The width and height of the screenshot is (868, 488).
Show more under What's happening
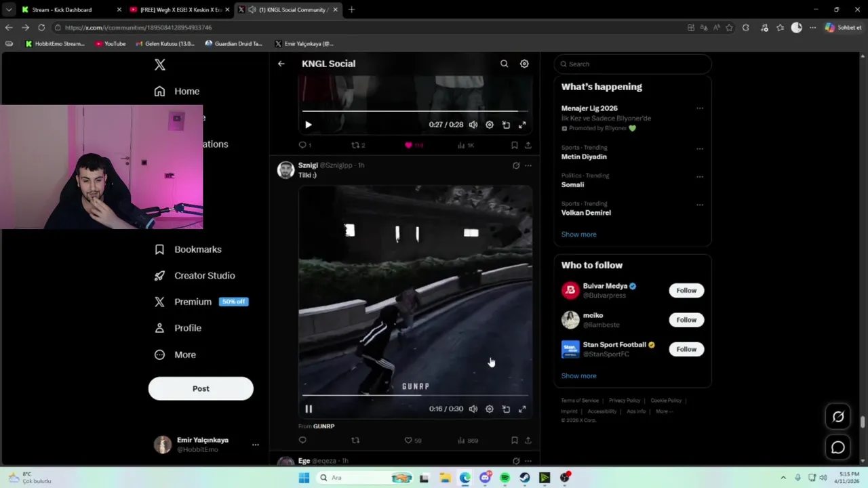click(578, 235)
